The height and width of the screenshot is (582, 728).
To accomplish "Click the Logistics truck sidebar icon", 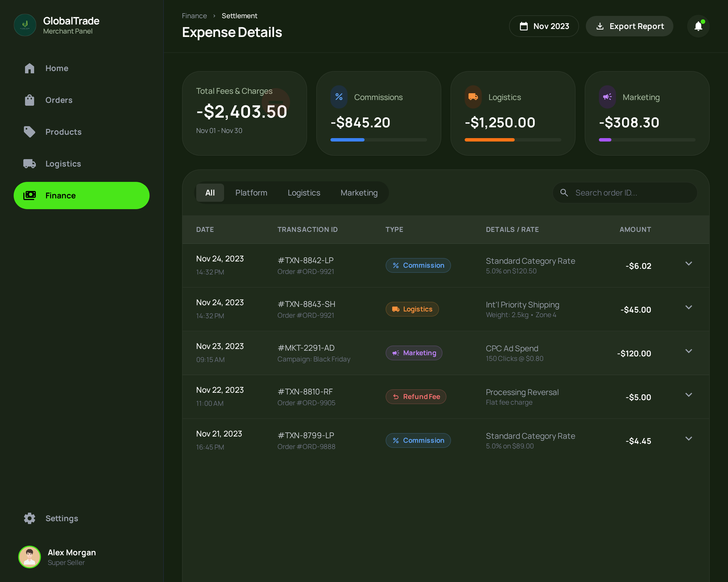I will click(x=29, y=164).
